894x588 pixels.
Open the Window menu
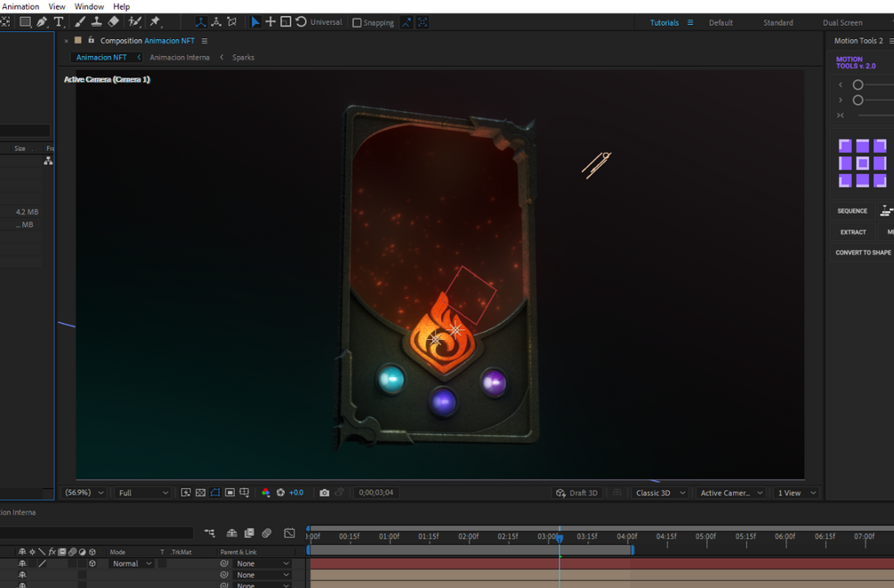coord(89,6)
